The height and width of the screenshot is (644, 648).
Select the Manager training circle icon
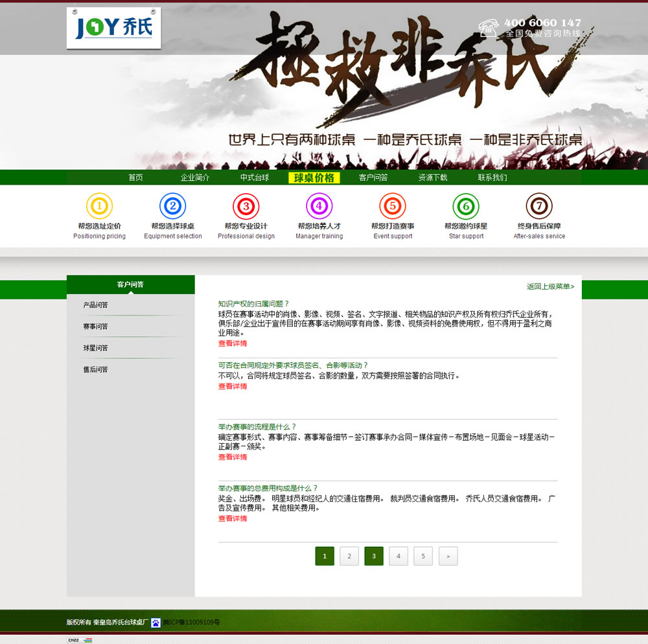(x=319, y=207)
